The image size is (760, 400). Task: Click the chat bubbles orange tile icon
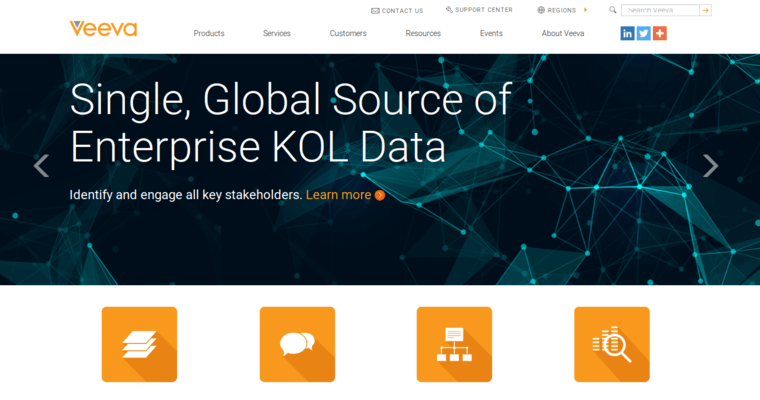coord(297,344)
